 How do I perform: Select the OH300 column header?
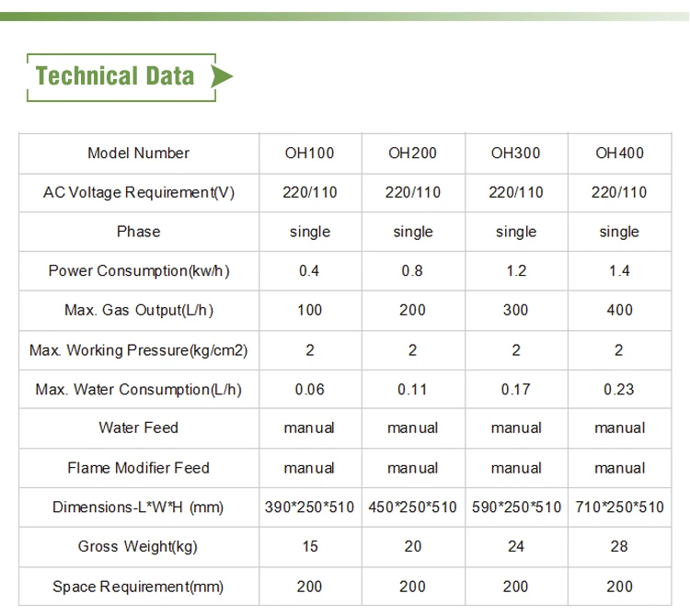516,154
